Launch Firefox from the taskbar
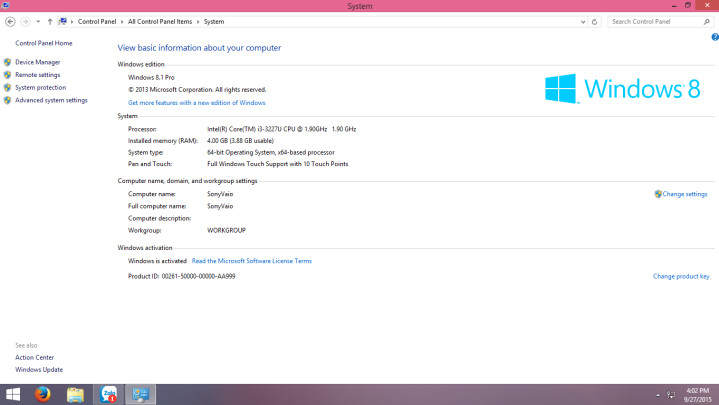 click(x=43, y=394)
